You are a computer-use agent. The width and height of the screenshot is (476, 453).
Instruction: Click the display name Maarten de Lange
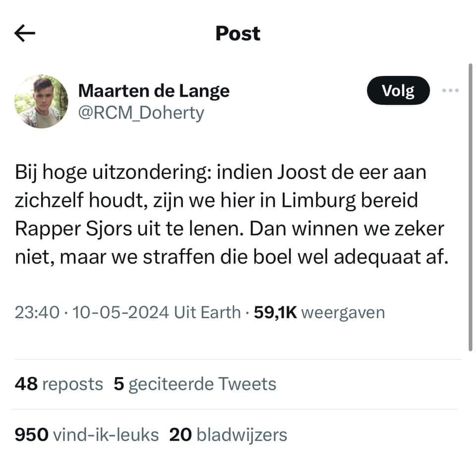tap(154, 91)
